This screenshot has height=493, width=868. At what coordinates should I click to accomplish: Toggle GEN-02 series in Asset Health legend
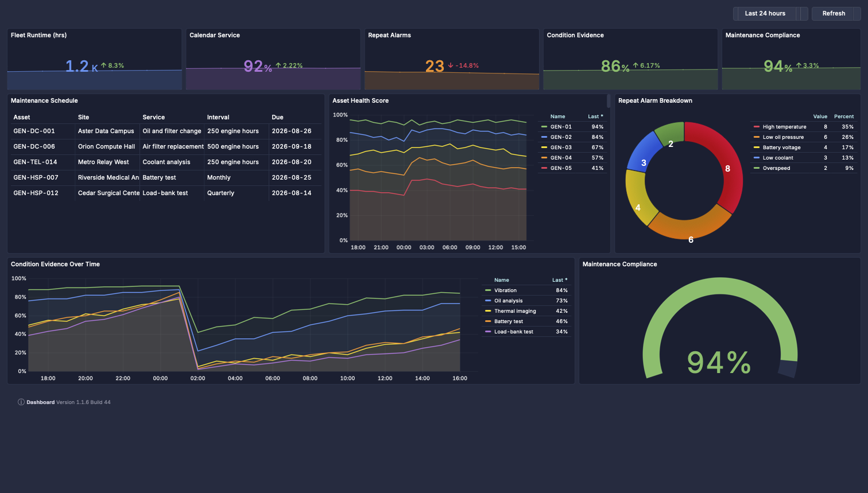coord(561,137)
